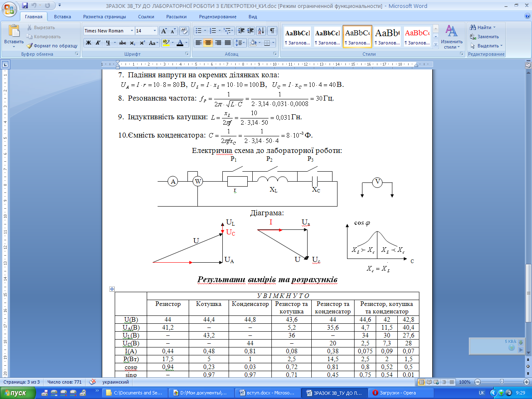Open the font name dropdown Times New Roman
This screenshot has height=399, width=532.
(x=132, y=31)
